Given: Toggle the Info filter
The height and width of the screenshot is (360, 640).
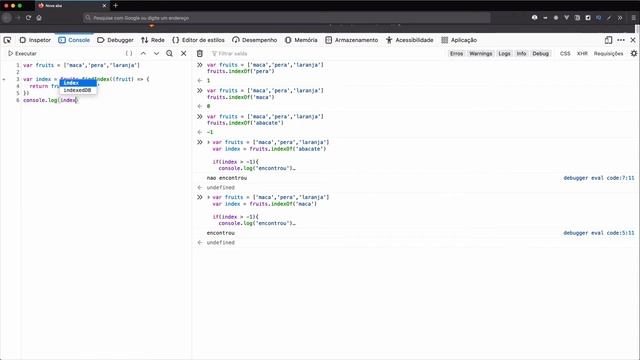Looking at the screenshot, I should coord(521,53).
